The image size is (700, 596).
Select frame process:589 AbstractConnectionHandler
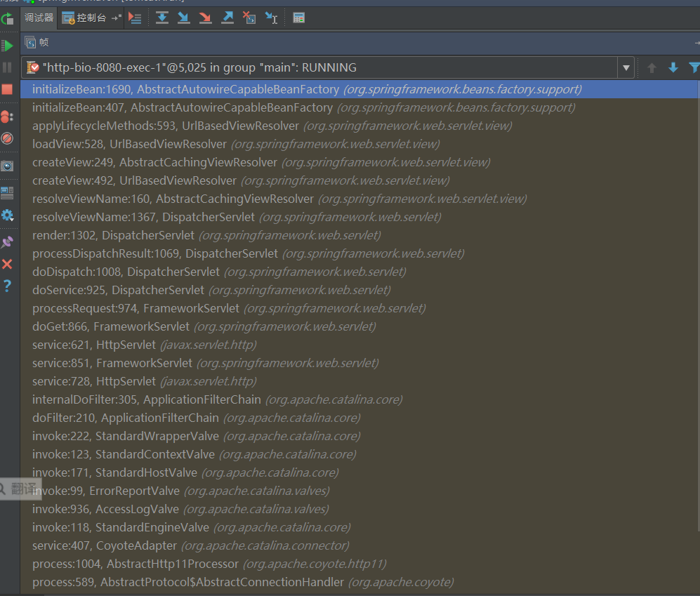359,583
